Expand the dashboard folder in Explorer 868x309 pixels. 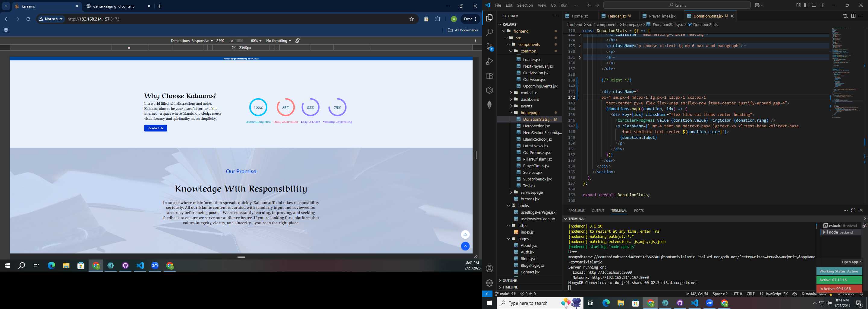tap(511, 100)
